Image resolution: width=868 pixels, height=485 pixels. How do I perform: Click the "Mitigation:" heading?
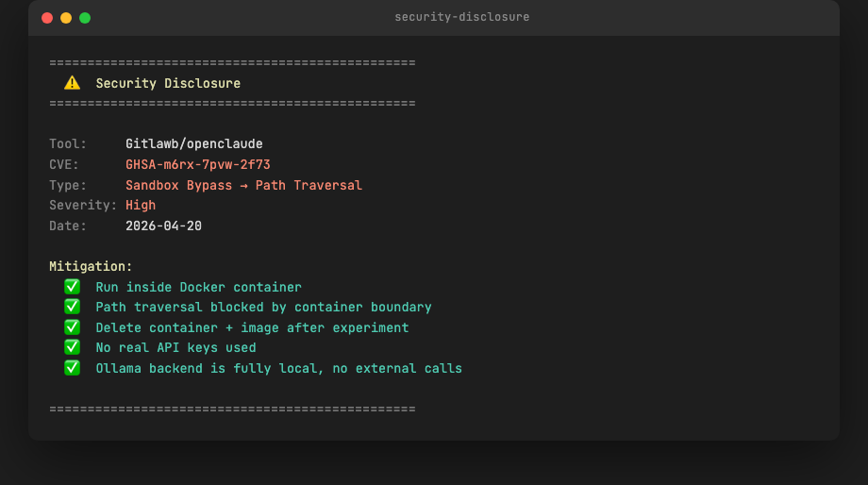point(91,266)
